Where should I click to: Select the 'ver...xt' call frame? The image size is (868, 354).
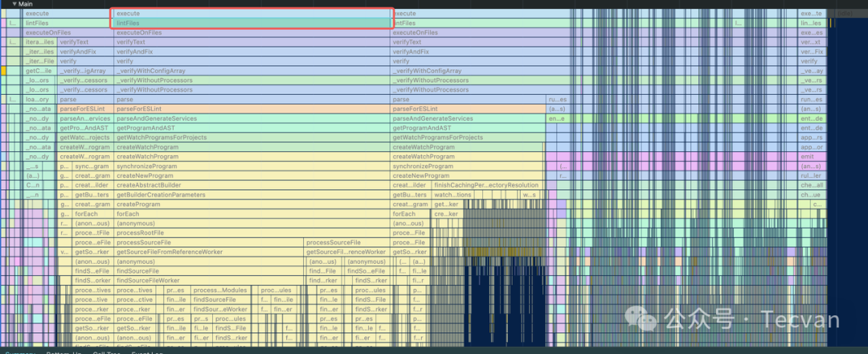[813, 42]
